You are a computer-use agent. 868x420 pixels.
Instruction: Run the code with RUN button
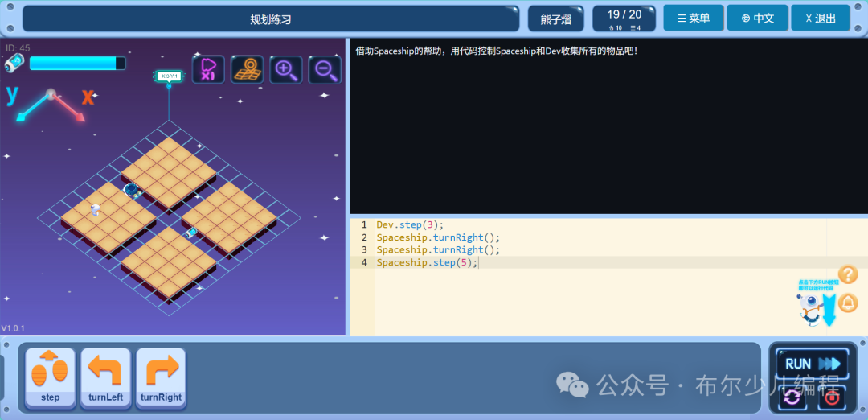(813, 364)
